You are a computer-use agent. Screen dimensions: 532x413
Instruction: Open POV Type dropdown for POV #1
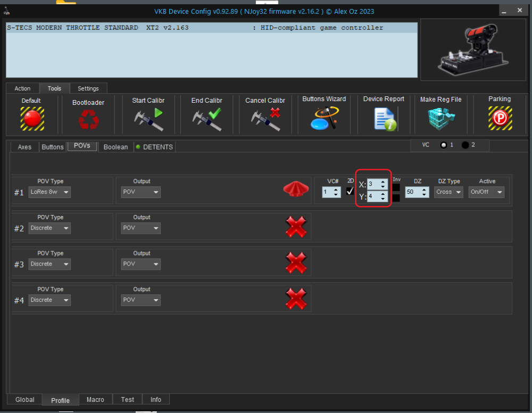tap(49, 192)
